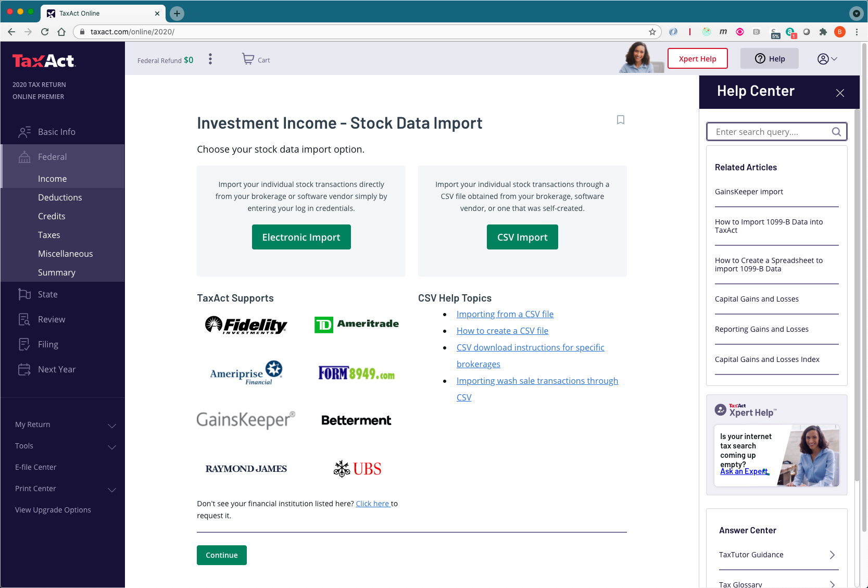
Task: Open How to create a CSV file link
Action: [502, 331]
